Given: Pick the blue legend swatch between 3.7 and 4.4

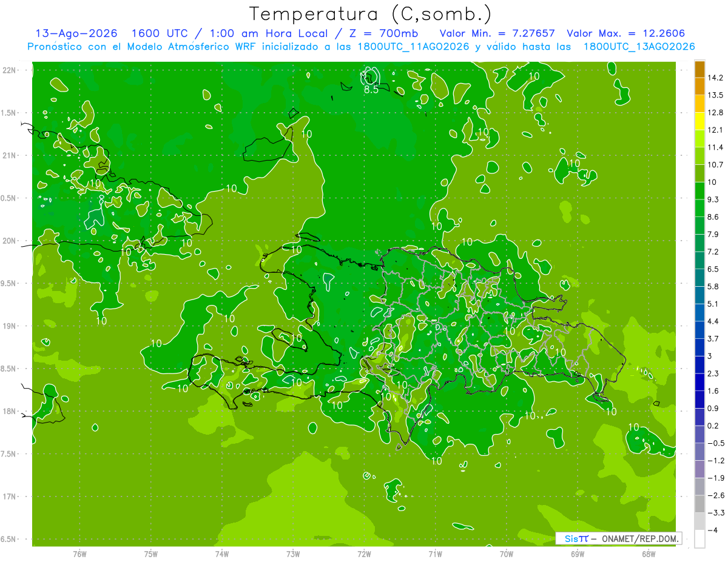Looking at the screenshot, I should click(x=699, y=330).
